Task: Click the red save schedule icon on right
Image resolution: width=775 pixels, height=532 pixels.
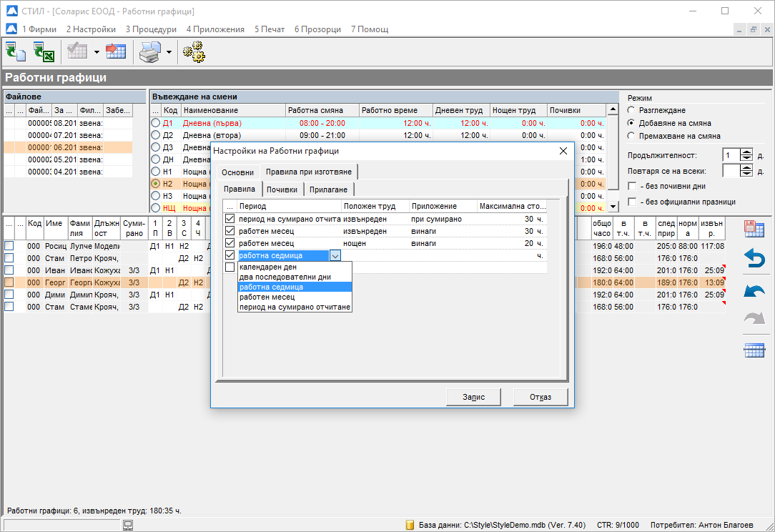Action: (754, 229)
